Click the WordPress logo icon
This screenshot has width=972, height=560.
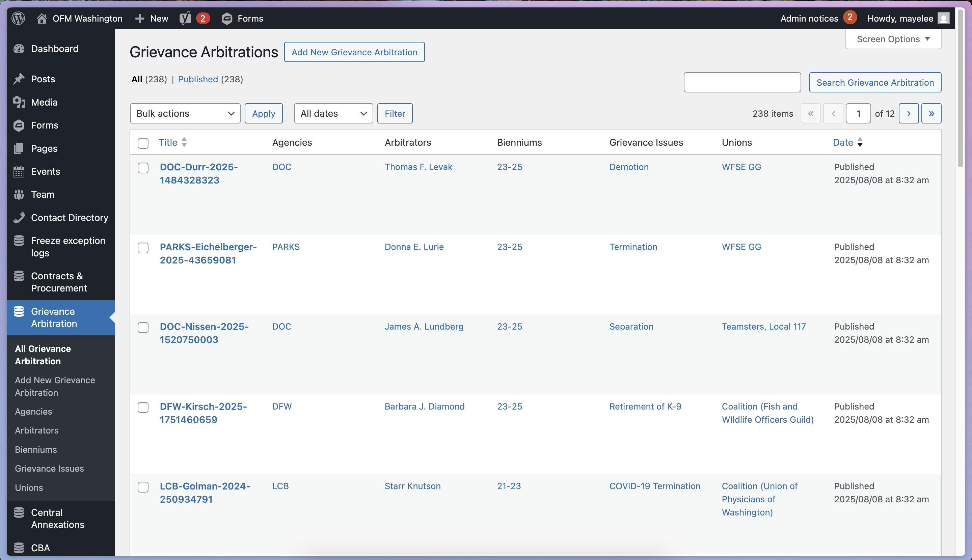[x=18, y=18]
